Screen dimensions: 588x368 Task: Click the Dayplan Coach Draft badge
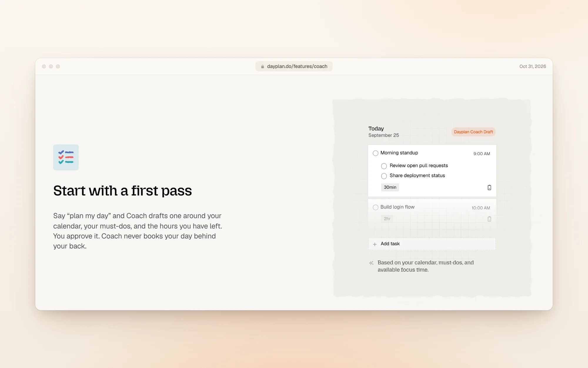click(473, 132)
